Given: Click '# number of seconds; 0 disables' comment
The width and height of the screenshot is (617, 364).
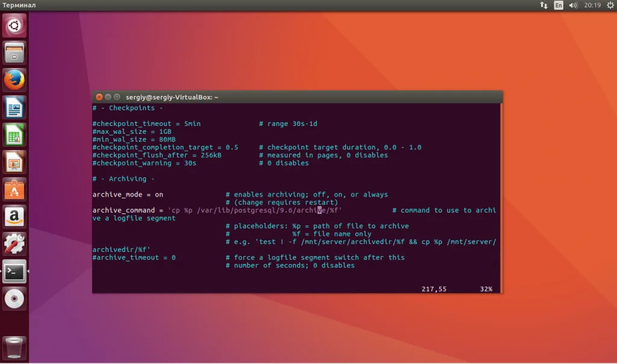Looking at the screenshot, I should 290,265.
